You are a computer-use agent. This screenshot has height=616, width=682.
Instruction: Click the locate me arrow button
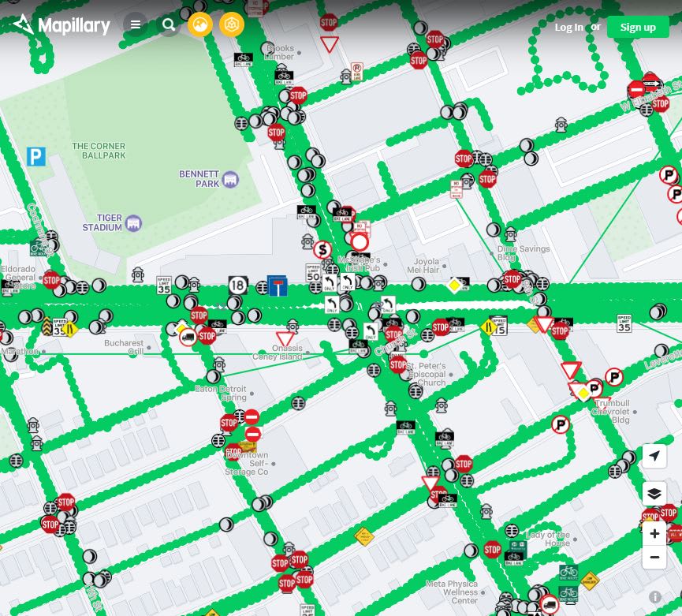click(654, 456)
